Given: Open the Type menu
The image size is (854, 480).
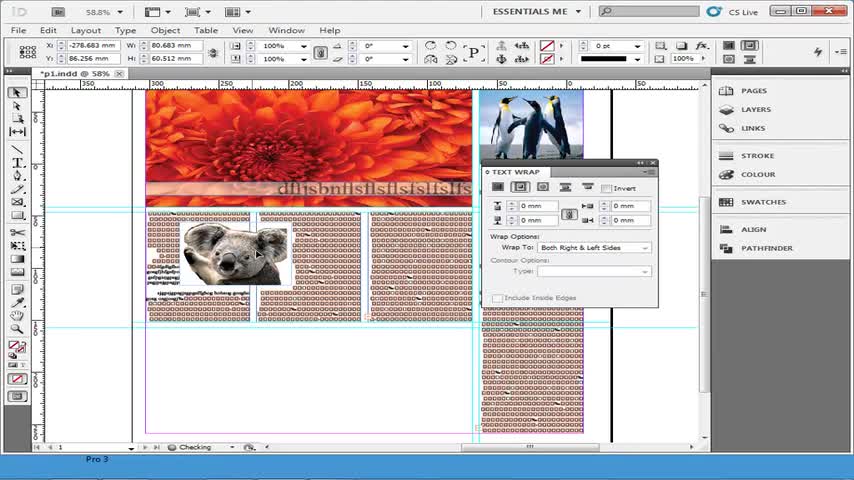Looking at the screenshot, I should click(125, 31).
